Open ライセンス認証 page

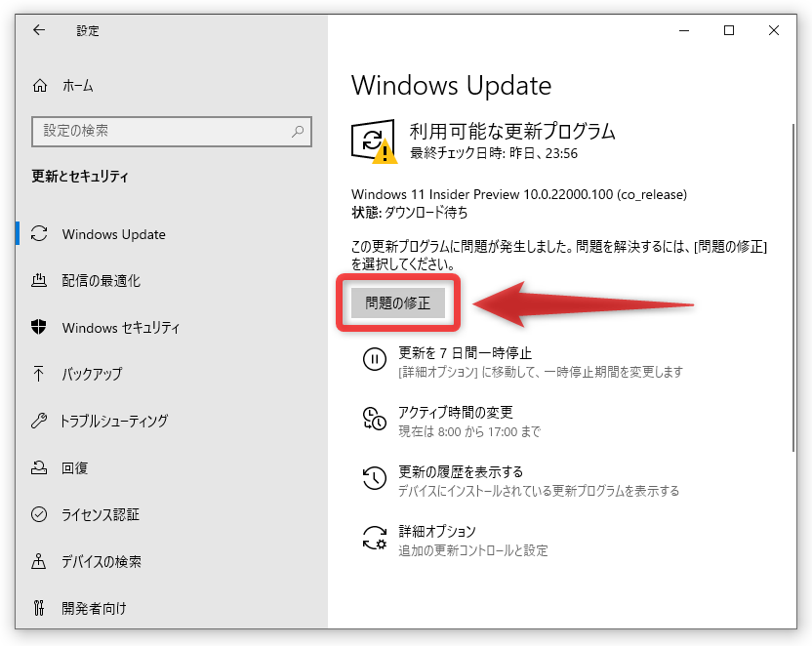tap(172, 514)
